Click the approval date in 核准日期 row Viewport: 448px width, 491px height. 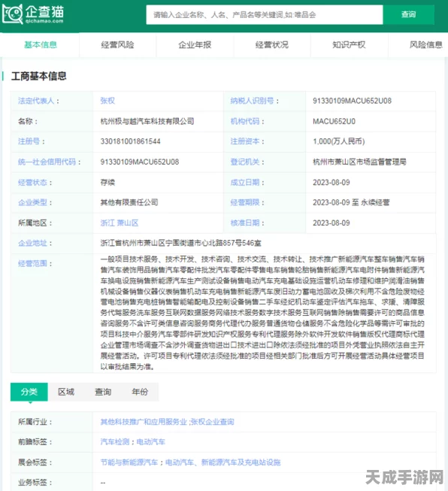click(331, 223)
